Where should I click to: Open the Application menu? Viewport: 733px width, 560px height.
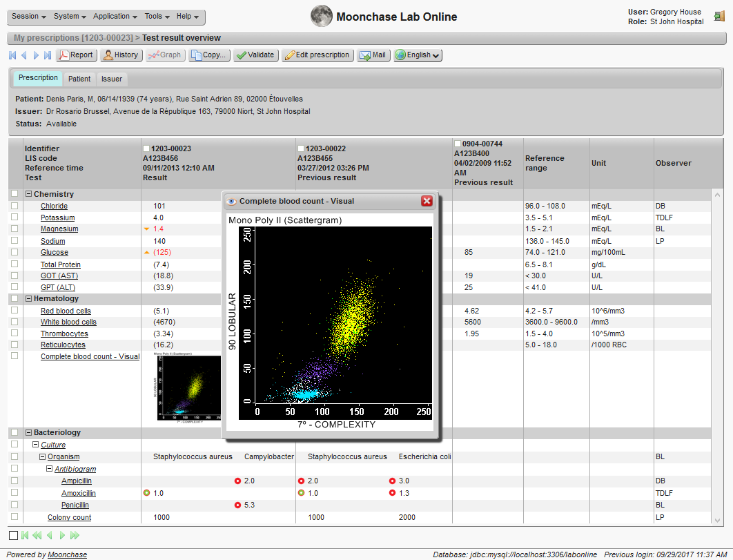pos(115,17)
